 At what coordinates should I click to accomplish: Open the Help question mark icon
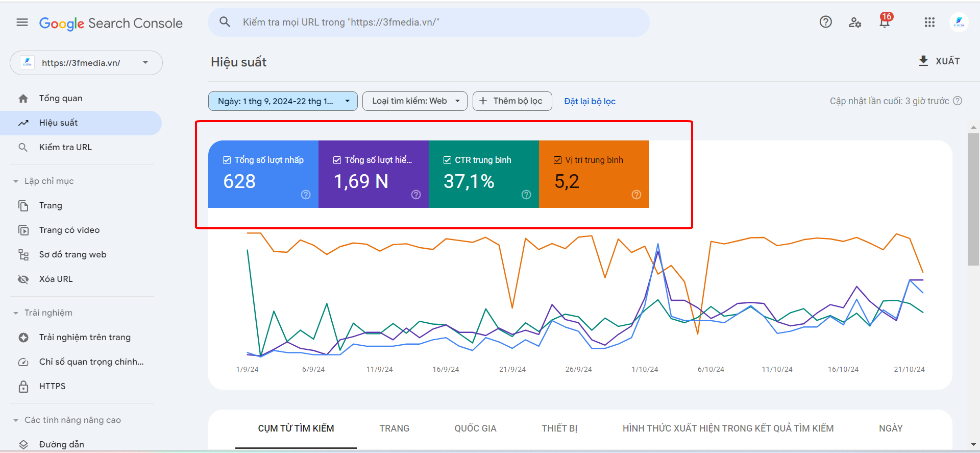[x=825, y=22]
